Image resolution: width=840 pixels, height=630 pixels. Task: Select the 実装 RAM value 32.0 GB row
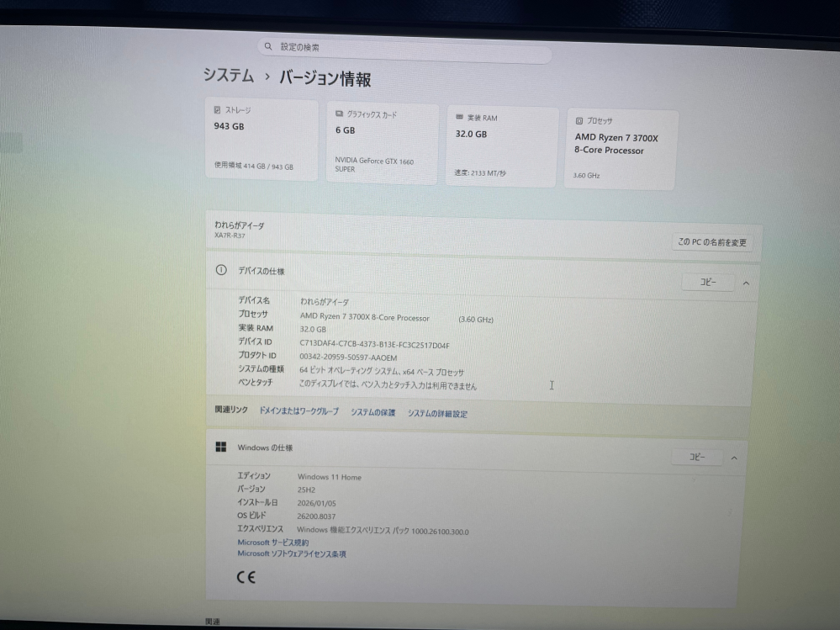(x=313, y=329)
